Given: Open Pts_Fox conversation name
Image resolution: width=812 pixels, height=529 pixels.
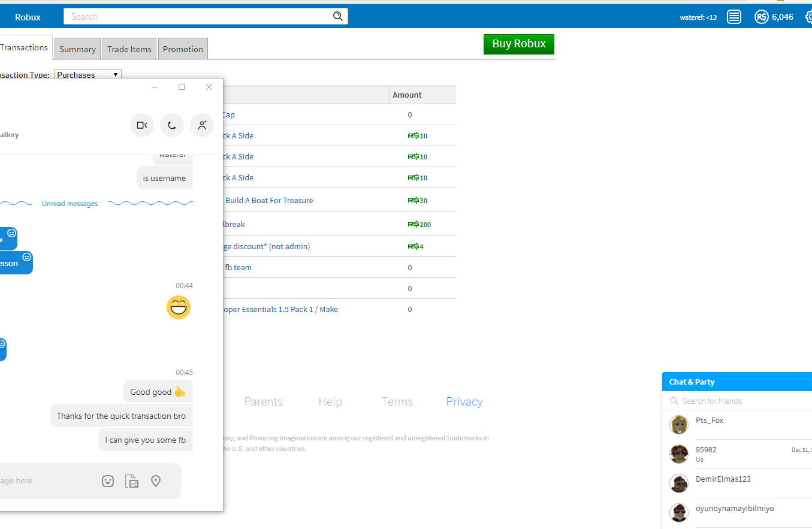Looking at the screenshot, I should 710,420.
